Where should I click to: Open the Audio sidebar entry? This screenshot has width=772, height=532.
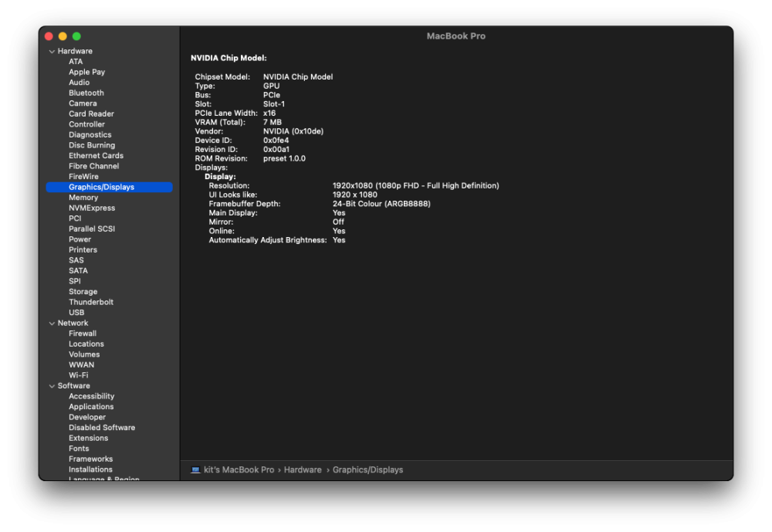80,83
